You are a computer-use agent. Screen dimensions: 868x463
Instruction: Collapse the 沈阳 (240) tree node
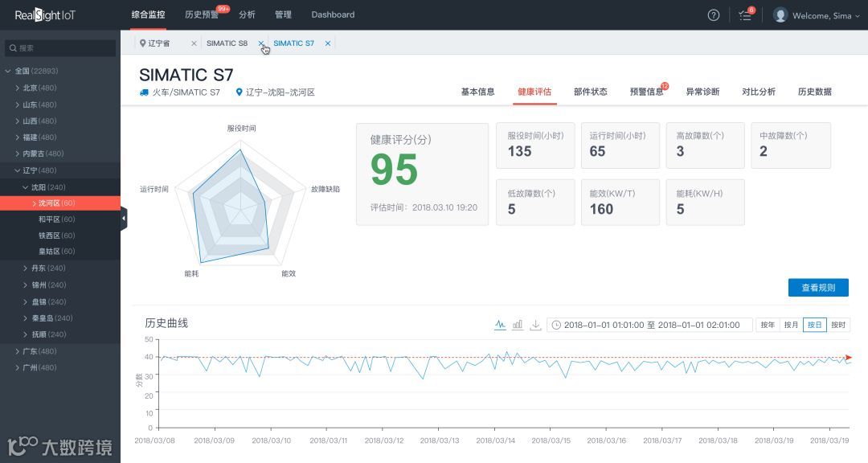[x=26, y=187]
